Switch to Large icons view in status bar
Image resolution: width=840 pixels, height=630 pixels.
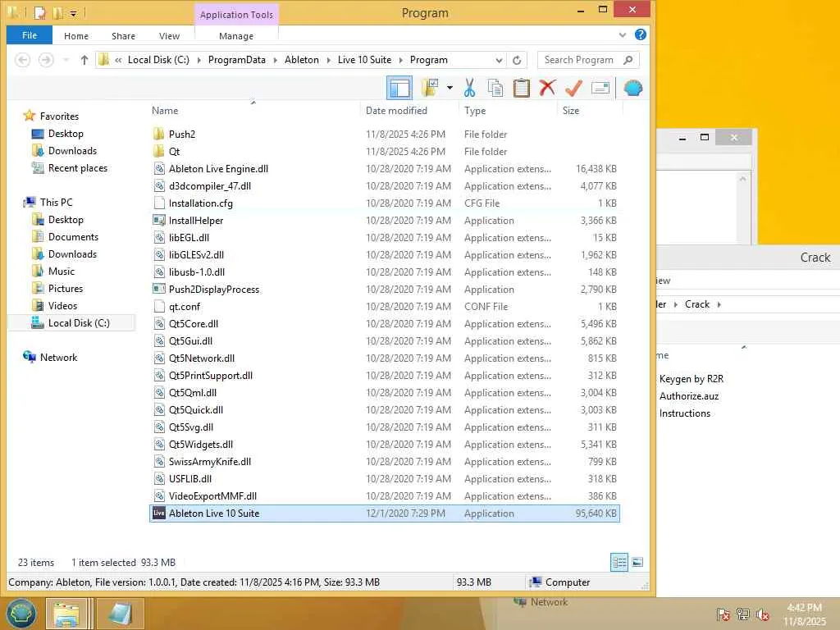637,563
